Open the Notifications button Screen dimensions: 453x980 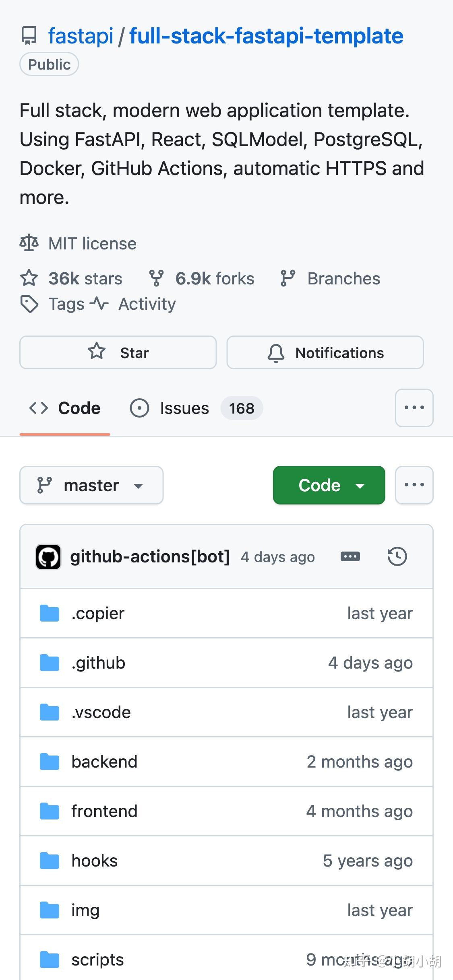tap(325, 352)
